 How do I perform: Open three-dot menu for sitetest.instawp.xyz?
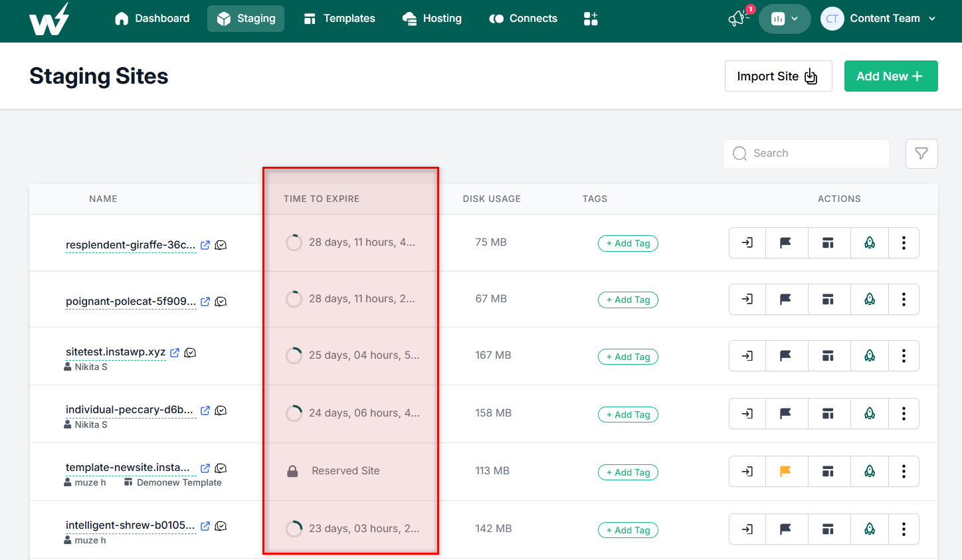[x=904, y=355]
